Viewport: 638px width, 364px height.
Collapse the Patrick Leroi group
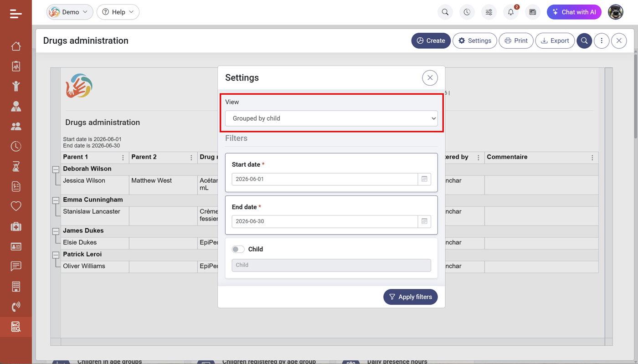point(56,255)
